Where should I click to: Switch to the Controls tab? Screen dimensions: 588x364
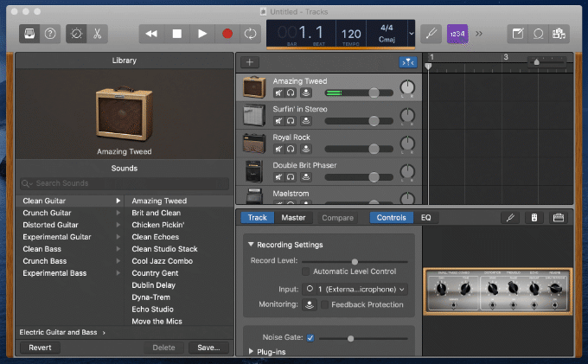coord(391,218)
